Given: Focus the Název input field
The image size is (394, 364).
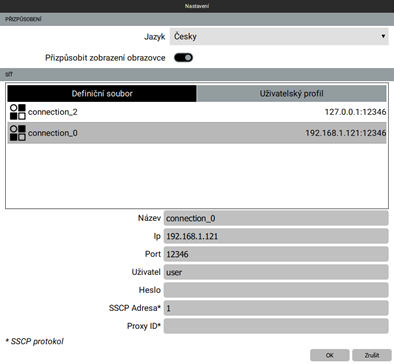Looking at the screenshot, I should click(276, 218).
